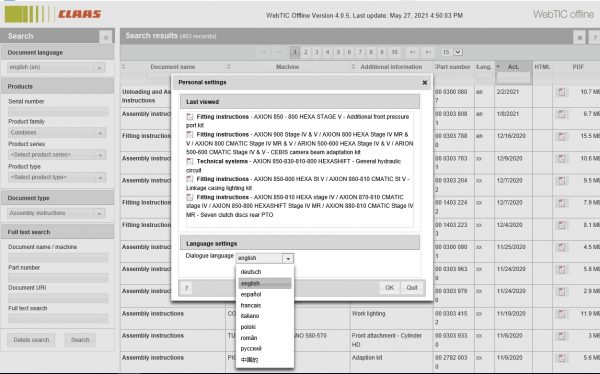The image size is (600, 374).
Task: Close the Personal settings dialog
Action: tap(424, 82)
